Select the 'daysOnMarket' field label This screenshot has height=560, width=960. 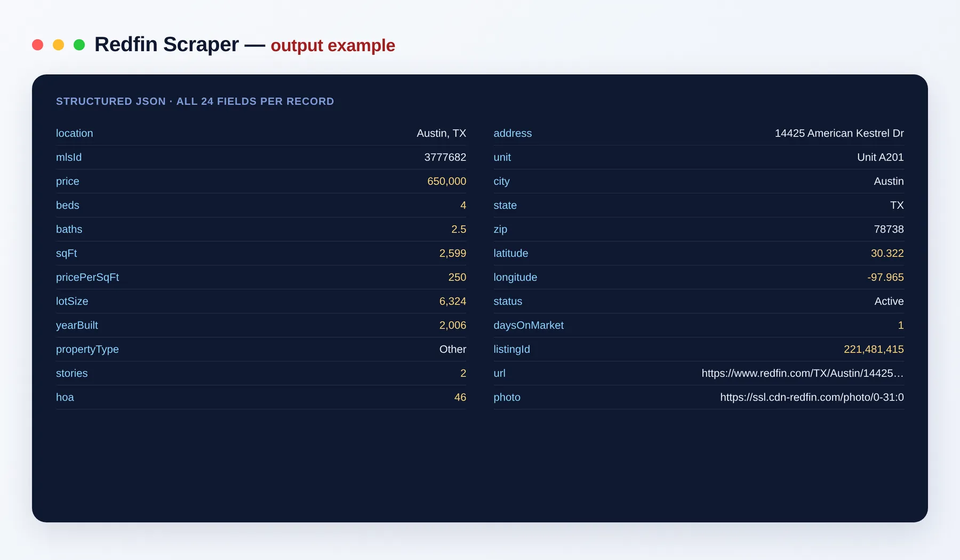pyautogui.click(x=529, y=325)
